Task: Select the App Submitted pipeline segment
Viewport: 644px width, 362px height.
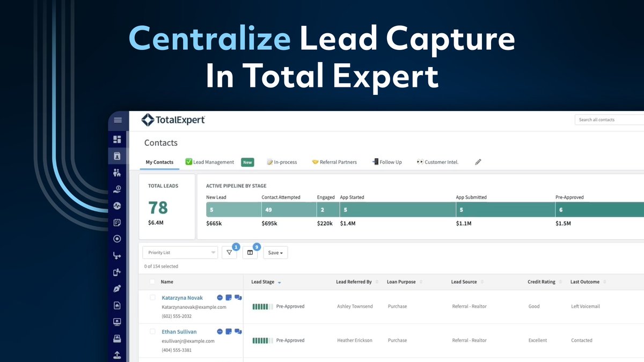Action: pos(506,210)
